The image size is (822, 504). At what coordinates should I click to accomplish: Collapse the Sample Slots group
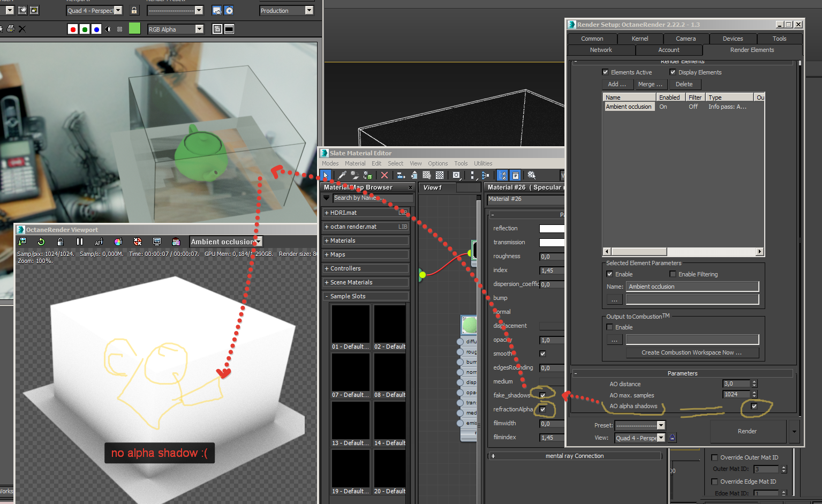point(366,296)
